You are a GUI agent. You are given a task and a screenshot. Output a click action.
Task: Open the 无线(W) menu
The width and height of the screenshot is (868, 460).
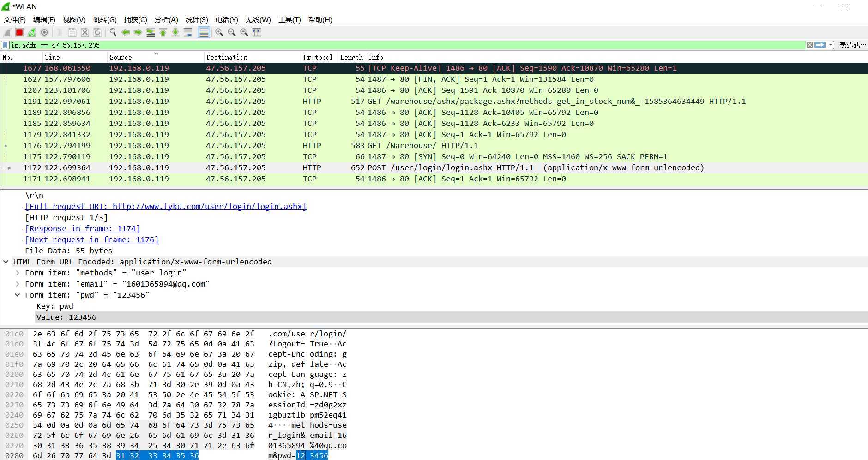click(x=258, y=19)
